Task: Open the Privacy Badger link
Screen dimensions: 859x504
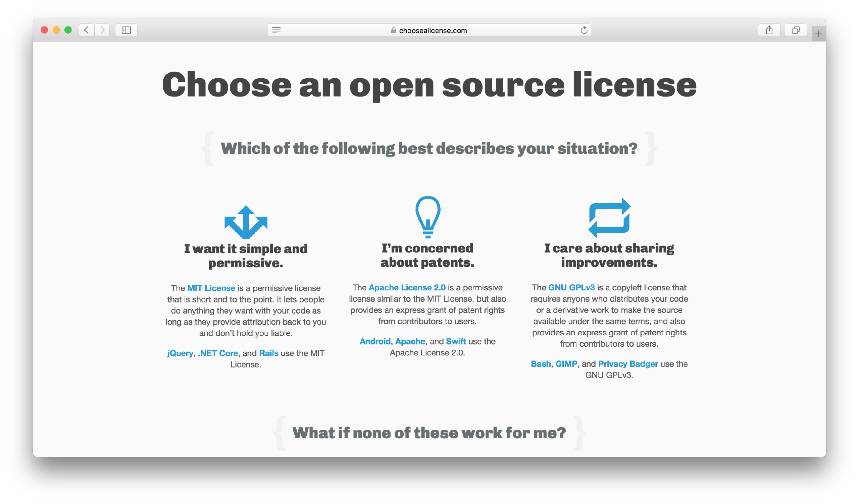Action: (x=628, y=364)
